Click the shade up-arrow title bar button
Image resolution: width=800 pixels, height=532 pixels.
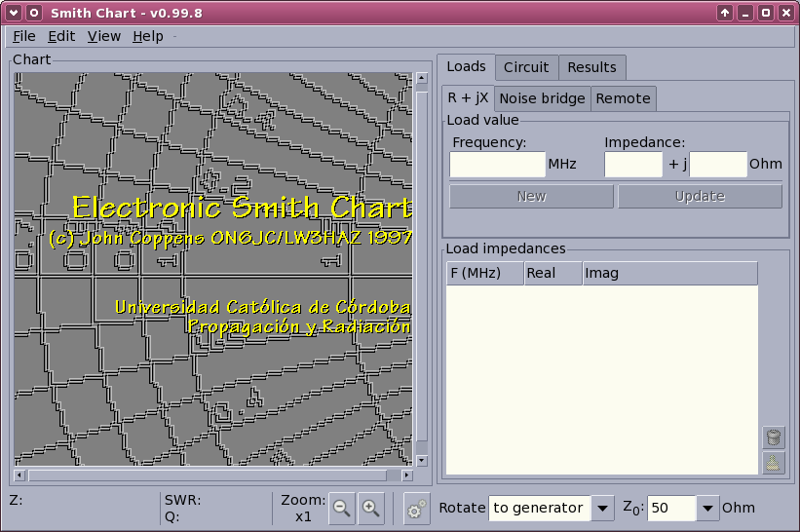pos(725,13)
